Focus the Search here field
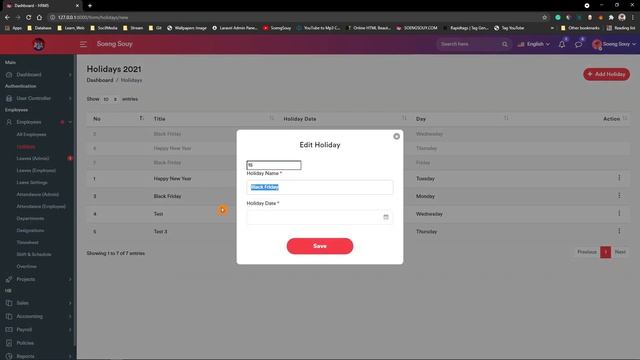Image resolution: width=640 pixels, height=360 pixels. point(469,44)
